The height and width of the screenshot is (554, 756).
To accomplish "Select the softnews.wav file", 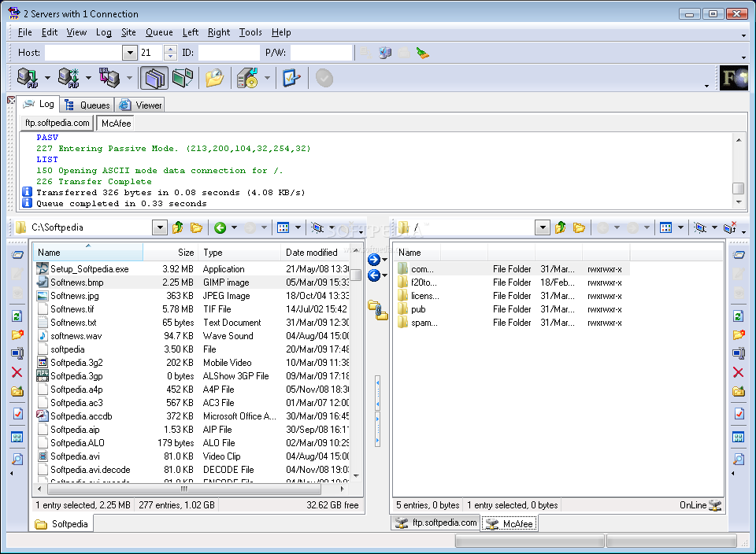I will [76, 336].
